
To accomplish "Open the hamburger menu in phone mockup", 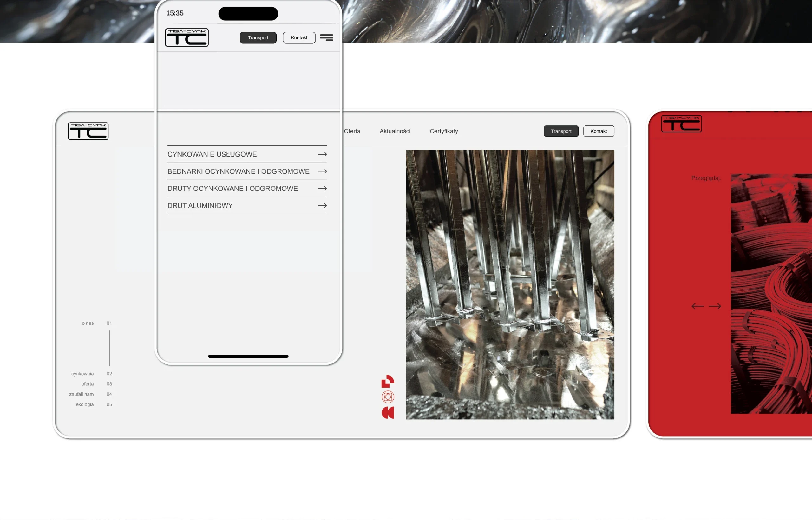I will pyautogui.click(x=326, y=37).
